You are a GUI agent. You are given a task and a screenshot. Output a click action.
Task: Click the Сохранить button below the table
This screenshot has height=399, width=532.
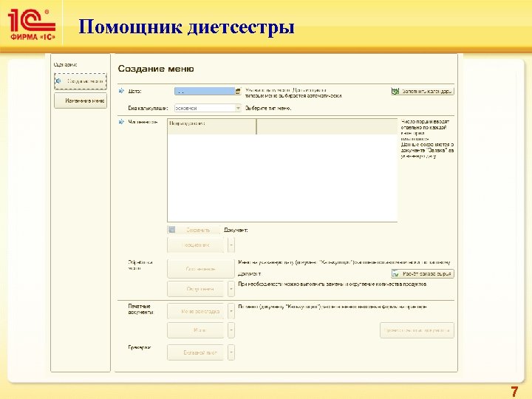194,230
